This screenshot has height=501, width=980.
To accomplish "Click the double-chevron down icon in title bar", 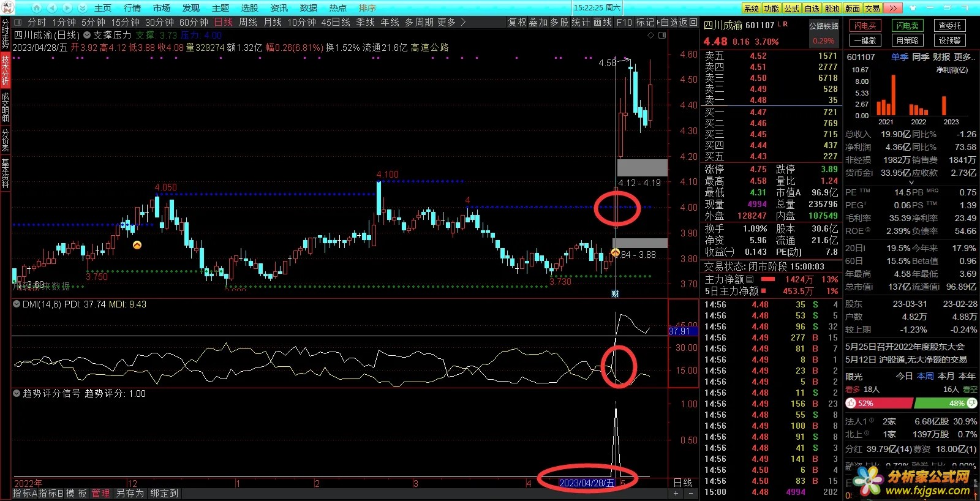I will point(82,8).
